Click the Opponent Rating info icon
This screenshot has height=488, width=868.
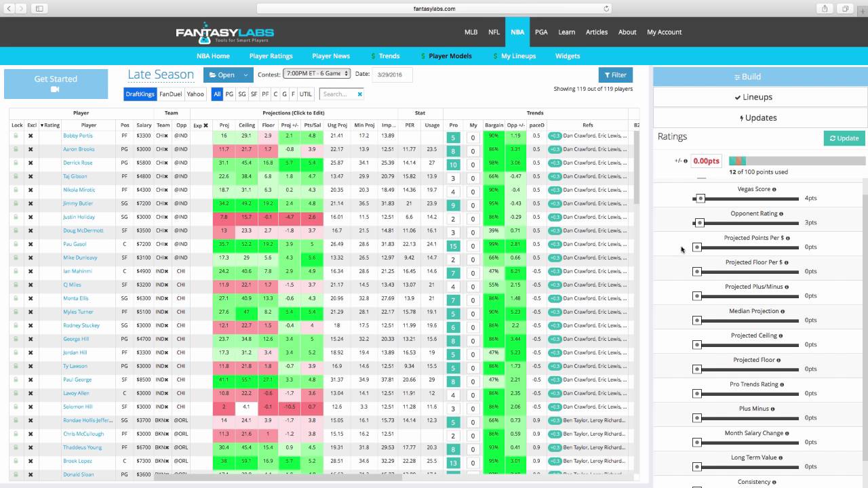coord(781,214)
